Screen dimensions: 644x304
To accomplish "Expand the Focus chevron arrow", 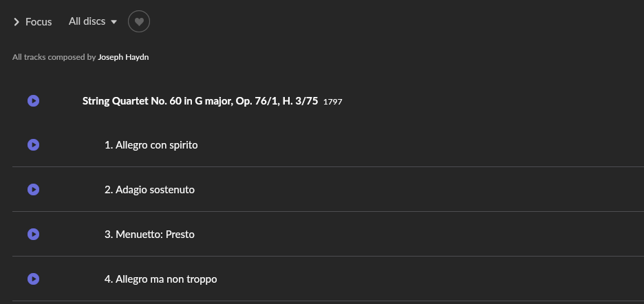I will (x=17, y=22).
